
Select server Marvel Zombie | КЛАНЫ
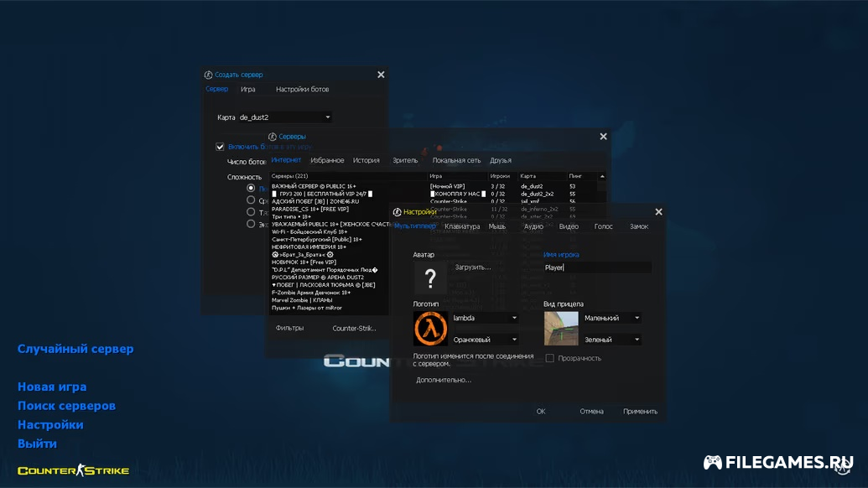coord(302,300)
